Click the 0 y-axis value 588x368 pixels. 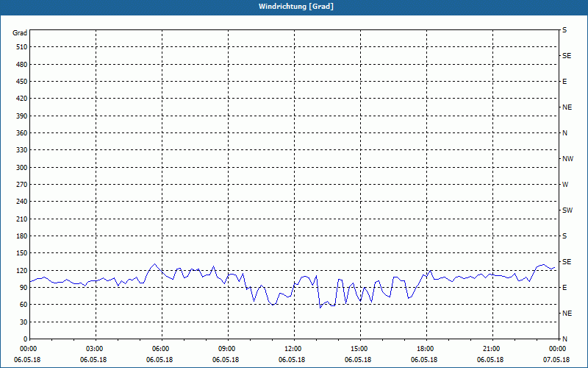point(26,339)
